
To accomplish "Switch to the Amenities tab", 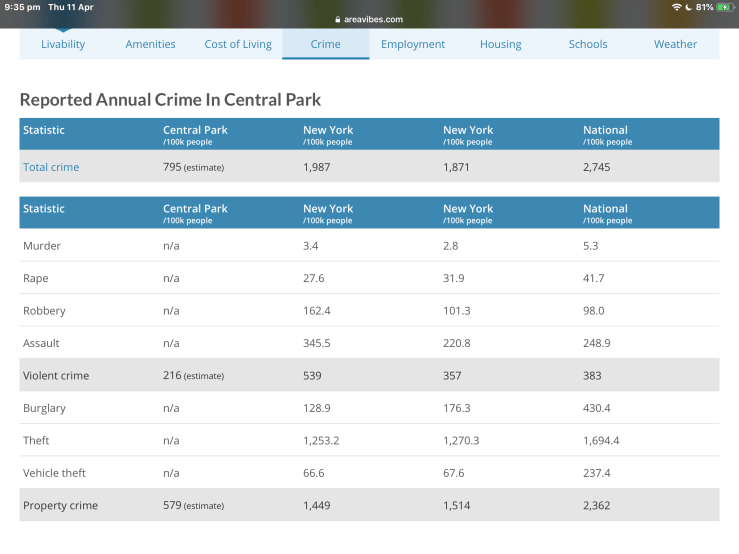I will (150, 44).
